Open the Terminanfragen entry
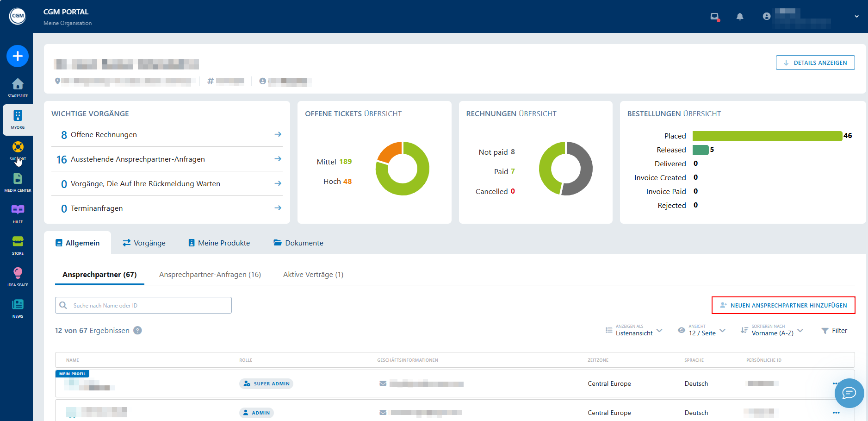The width and height of the screenshot is (868, 421). 167,208
